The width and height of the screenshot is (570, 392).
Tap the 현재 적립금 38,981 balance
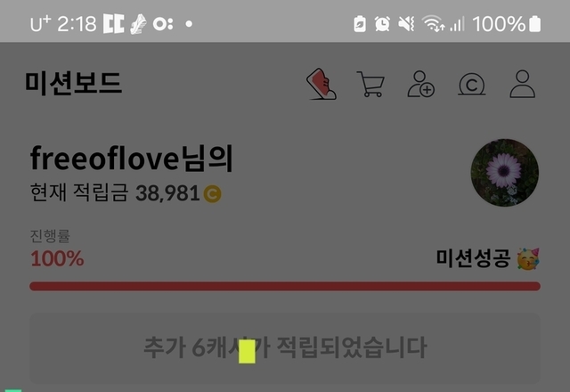(x=126, y=192)
